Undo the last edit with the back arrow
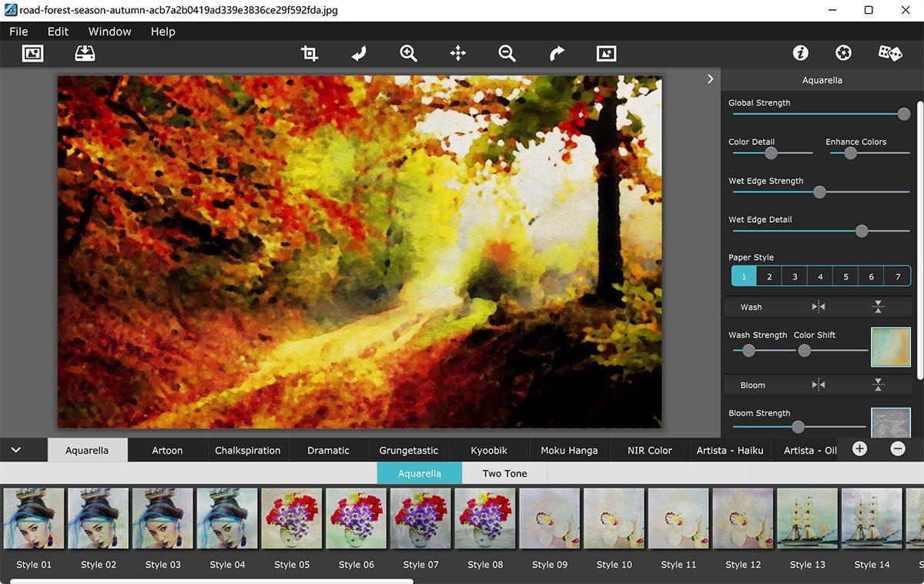This screenshot has height=584, width=924. coord(358,53)
